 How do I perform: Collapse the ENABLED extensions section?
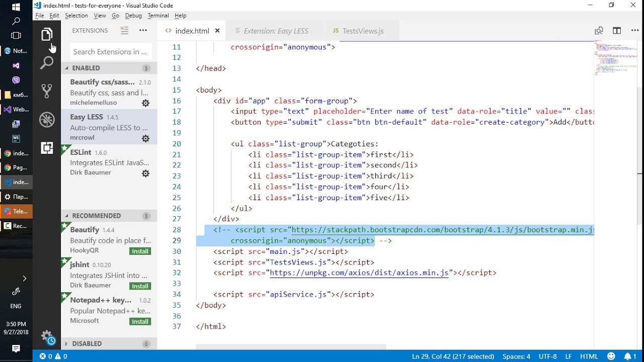(x=109, y=68)
